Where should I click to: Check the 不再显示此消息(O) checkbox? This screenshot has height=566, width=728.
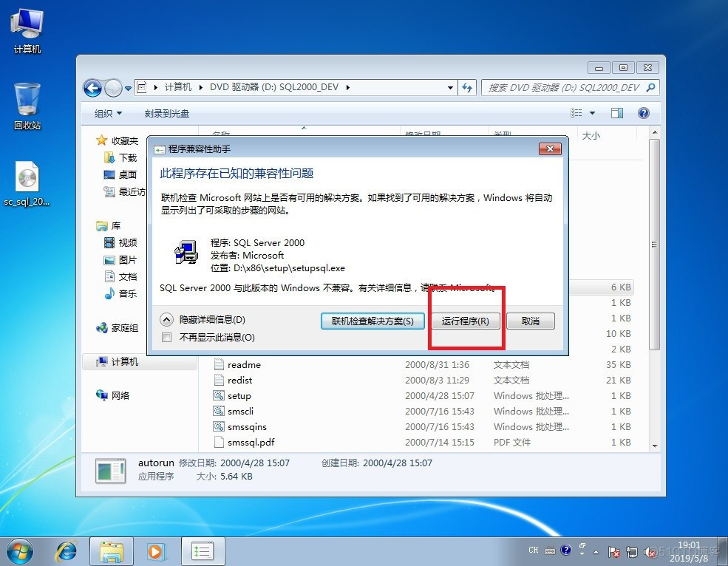167,337
